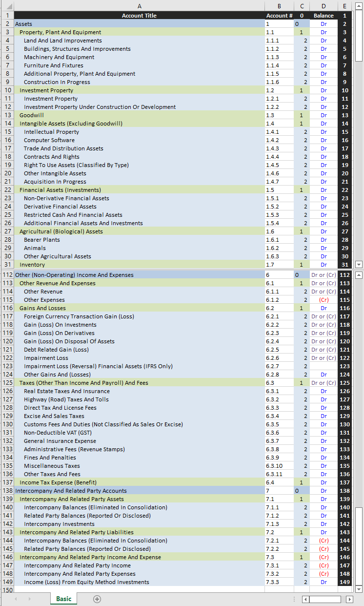The height and width of the screenshot is (606, 364).
Task: Select the Gains And Losses cell
Action: click(x=140, y=308)
